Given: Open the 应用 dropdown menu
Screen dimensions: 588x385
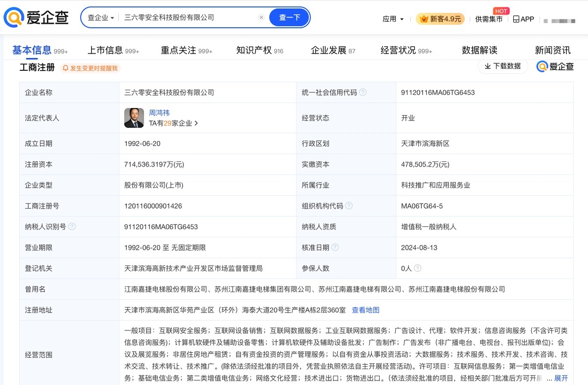Looking at the screenshot, I should coord(393,19).
